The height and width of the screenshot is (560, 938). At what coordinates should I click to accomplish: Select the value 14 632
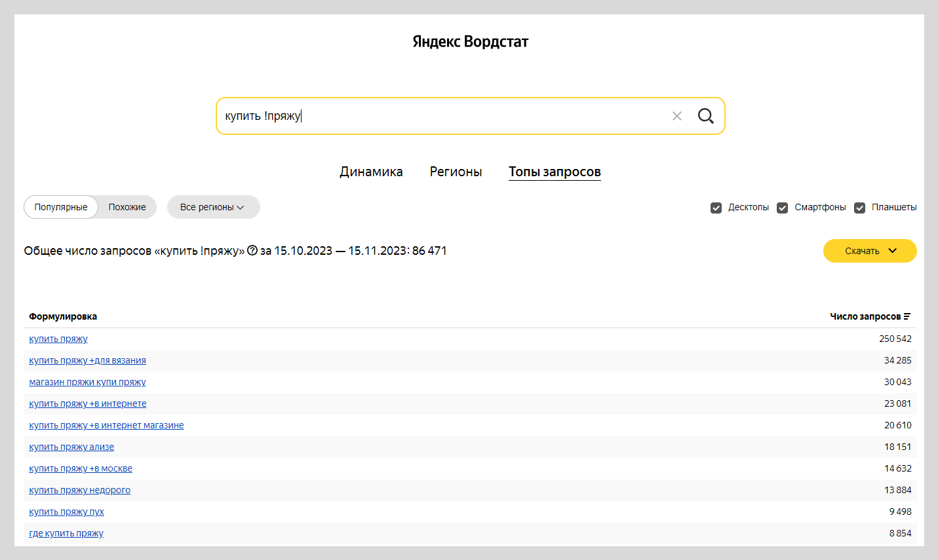tap(898, 468)
